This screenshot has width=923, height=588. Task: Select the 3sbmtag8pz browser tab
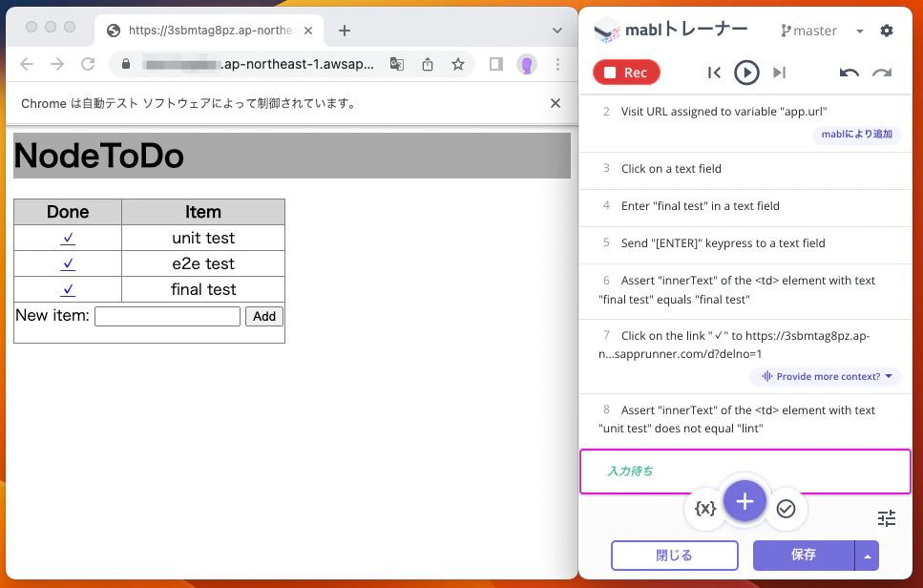coord(203,30)
